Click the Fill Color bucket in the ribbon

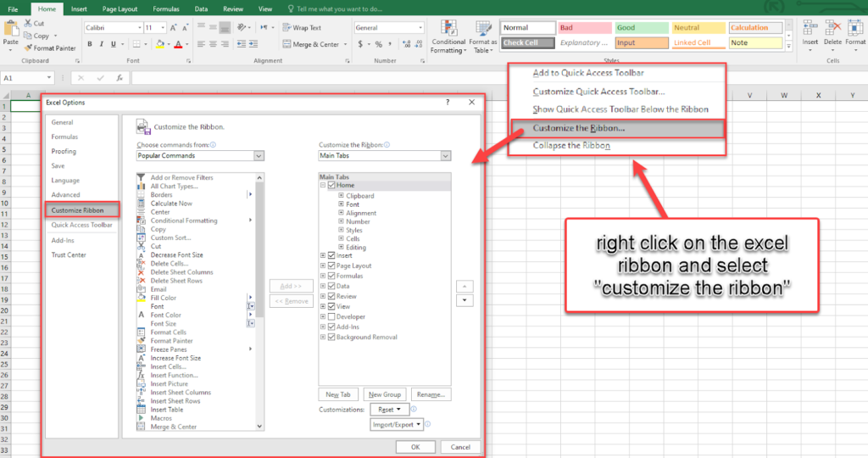click(159, 44)
